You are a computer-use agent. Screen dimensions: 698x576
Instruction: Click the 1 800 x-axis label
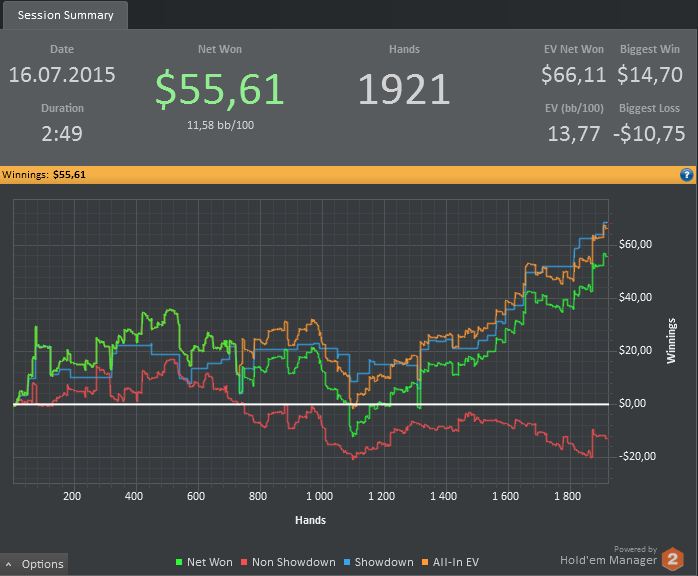(x=567, y=496)
